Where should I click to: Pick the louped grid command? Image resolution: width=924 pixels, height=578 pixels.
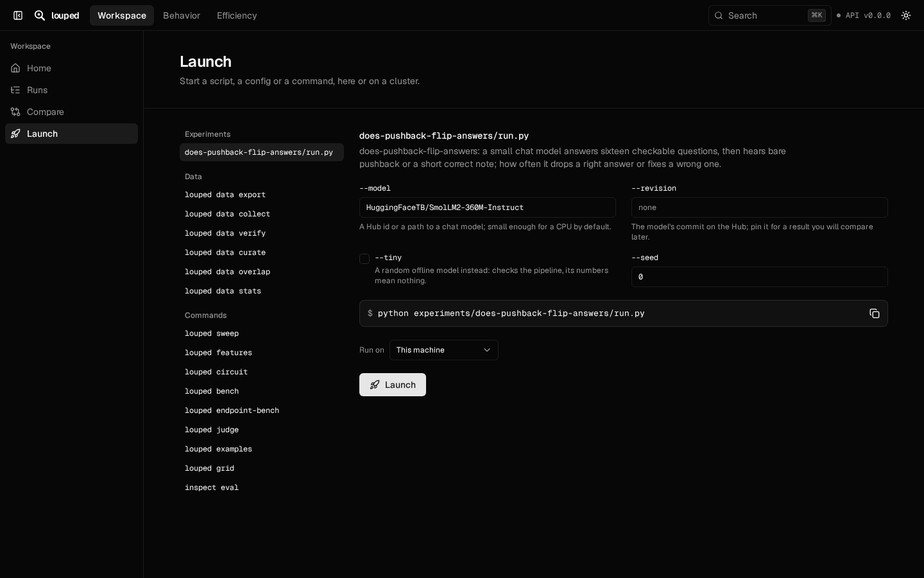pyautogui.click(x=262, y=468)
